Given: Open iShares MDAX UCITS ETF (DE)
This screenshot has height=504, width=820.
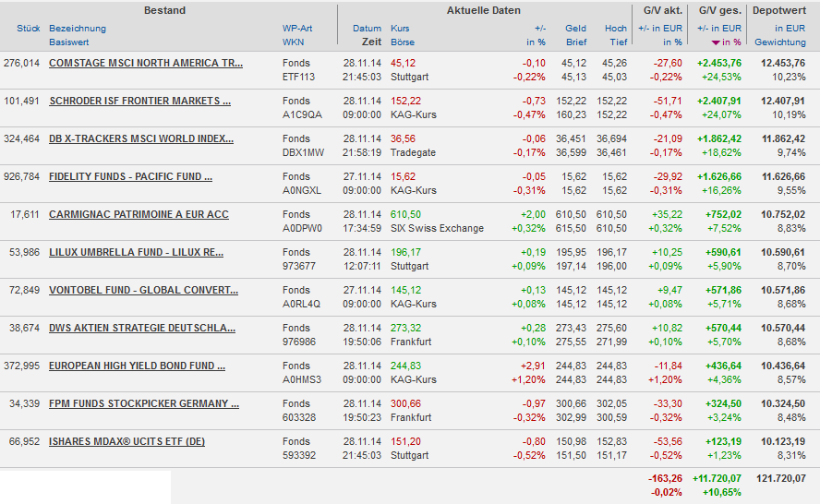Looking at the screenshot, I should pyautogui.click(x=127, y=441).
